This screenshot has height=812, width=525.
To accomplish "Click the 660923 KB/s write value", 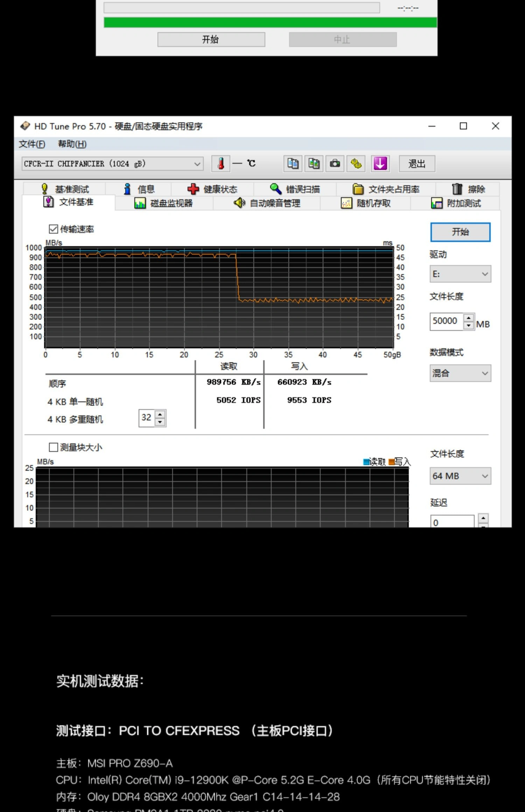I will pyautogui.click(x=304, y=382).
